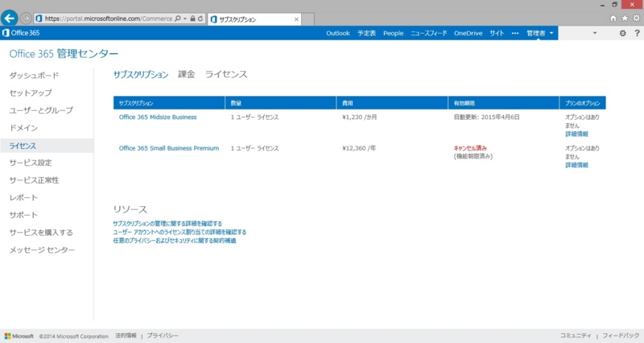This screenshot has width=644, height=343.
Task: Open the empty new tab button
Action: (x=308, y=19)
